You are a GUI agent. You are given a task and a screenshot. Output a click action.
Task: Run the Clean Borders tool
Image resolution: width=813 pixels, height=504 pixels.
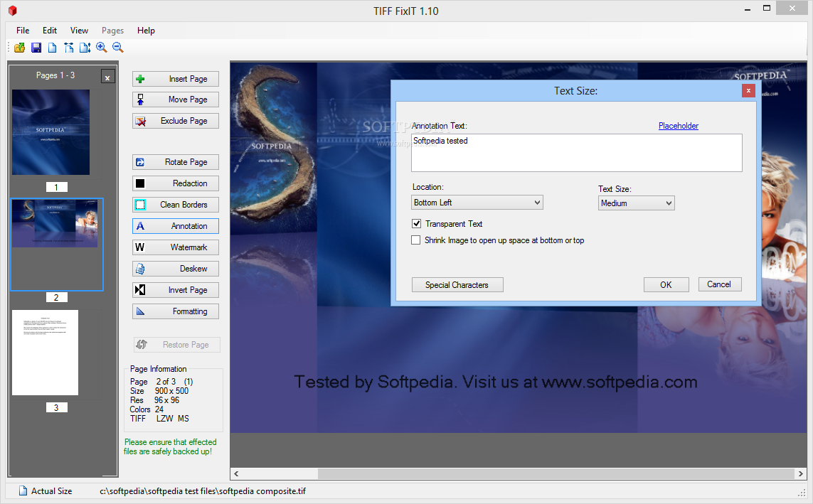point(175,205)
